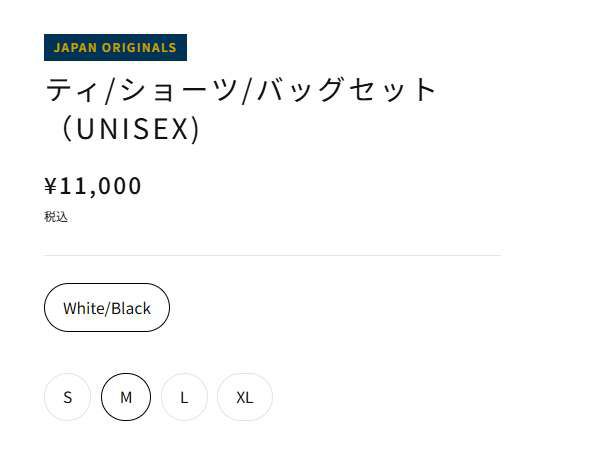Viewport: 600px width, 450px height.
Task: Click the dark navy label above the title
Action: (x=115, y=47)
